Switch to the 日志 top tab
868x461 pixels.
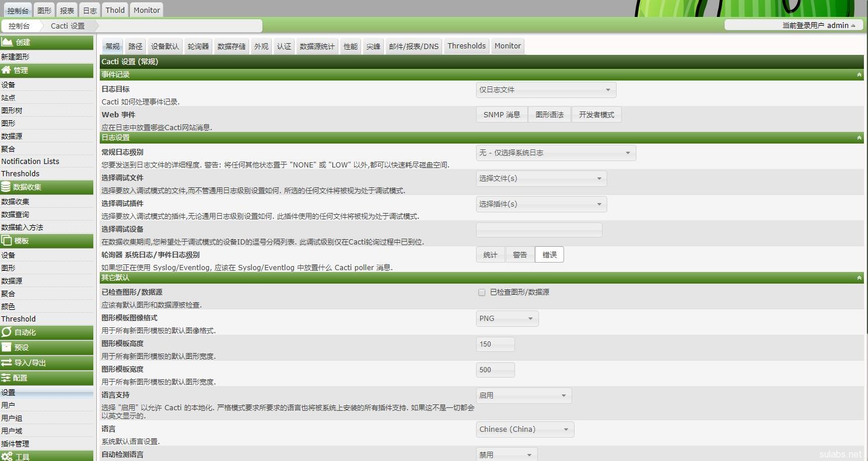tap(90, 11)
